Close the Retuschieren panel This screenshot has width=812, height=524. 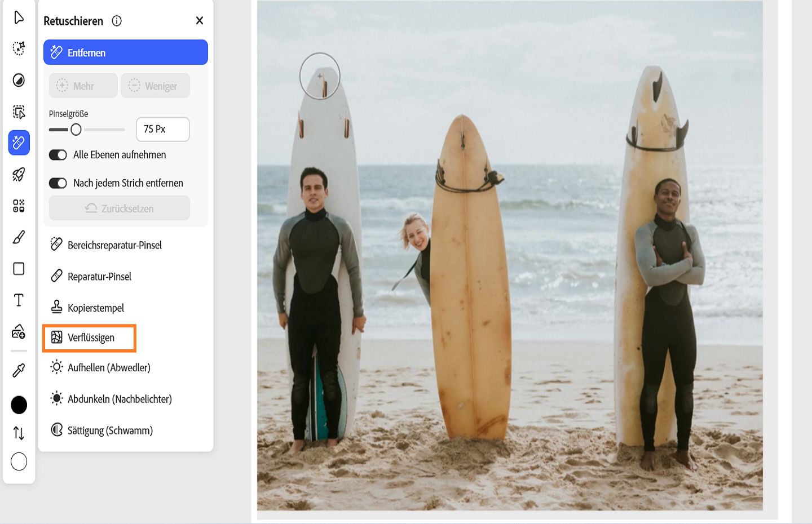[200, 21]
